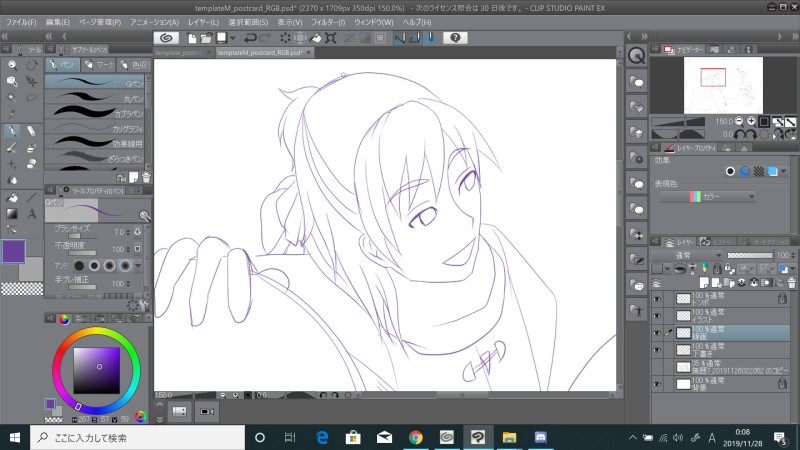This screenshot has width=800, height=450.
Task: Select the pen tool in toolbox
Action: tap(12, 131)
